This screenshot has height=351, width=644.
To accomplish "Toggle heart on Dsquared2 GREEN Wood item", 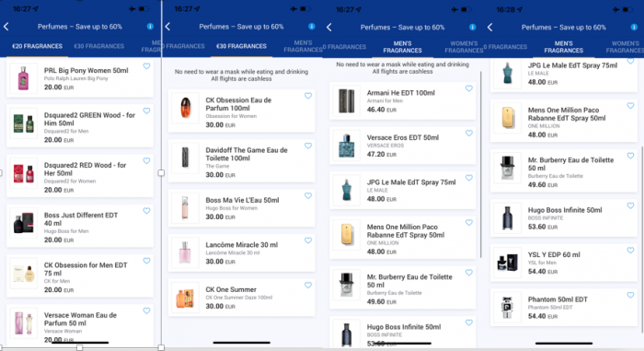I will [x=146, y=111].
